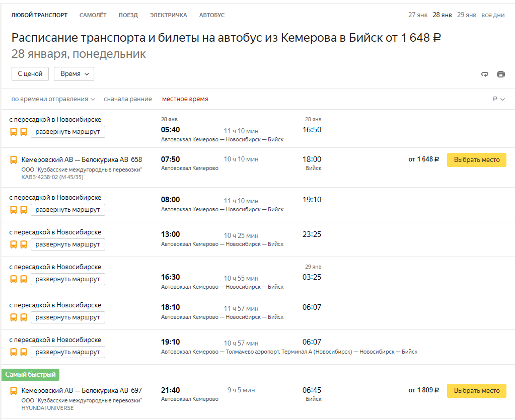Image resolution: width=515 pixels, height=420 pixels.
Task: Toggle 'местное время' setting
Action: coord(185,99)
